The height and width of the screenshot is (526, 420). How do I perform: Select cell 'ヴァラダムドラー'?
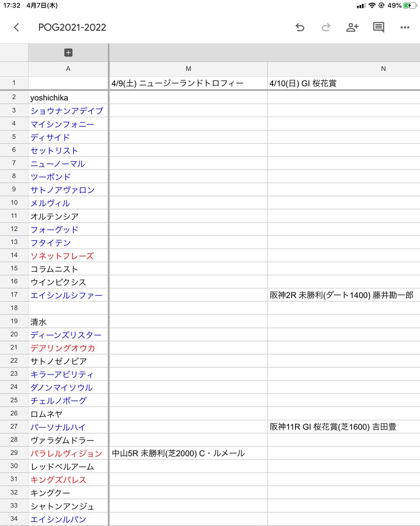point(68,440)
